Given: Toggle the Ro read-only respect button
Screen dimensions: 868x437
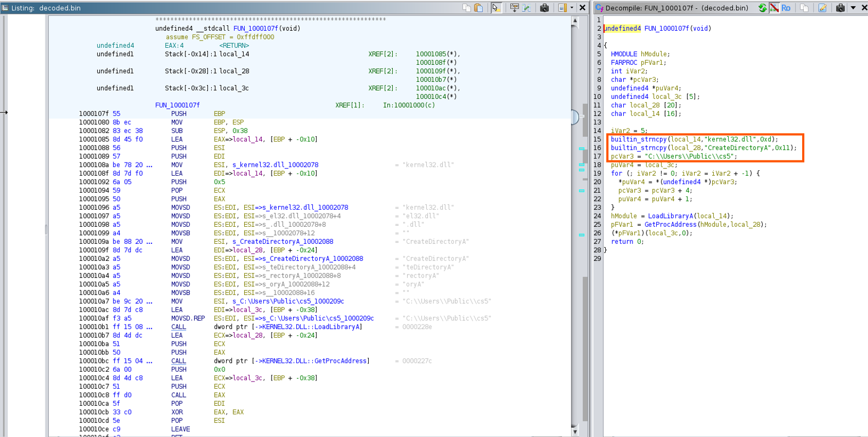Looking at the screenshot, I should tap(786, 8).
